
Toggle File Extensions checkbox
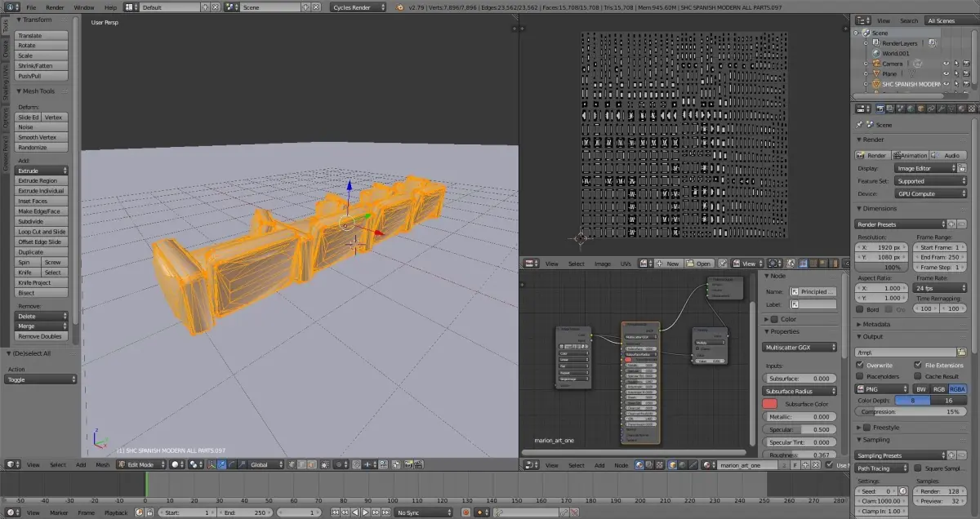[918, 365]
